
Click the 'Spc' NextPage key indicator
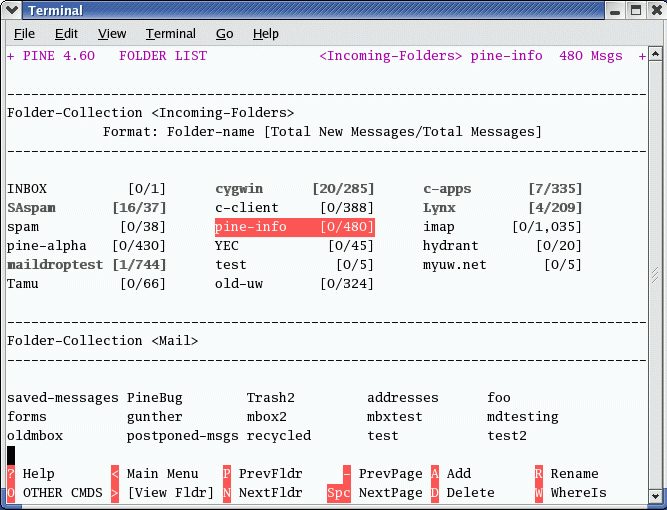click(x=339, y=493)
